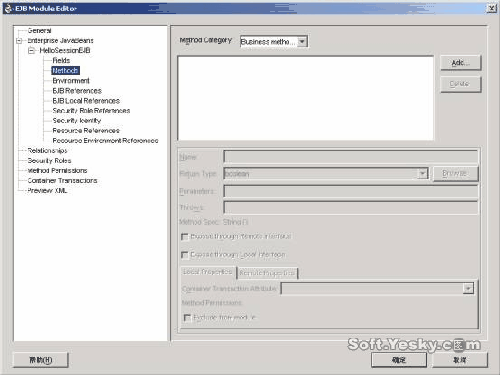Select HelloSessionEJB tree item
The height and width of the screenshot is (375, 500).
(x=65, y=51)
